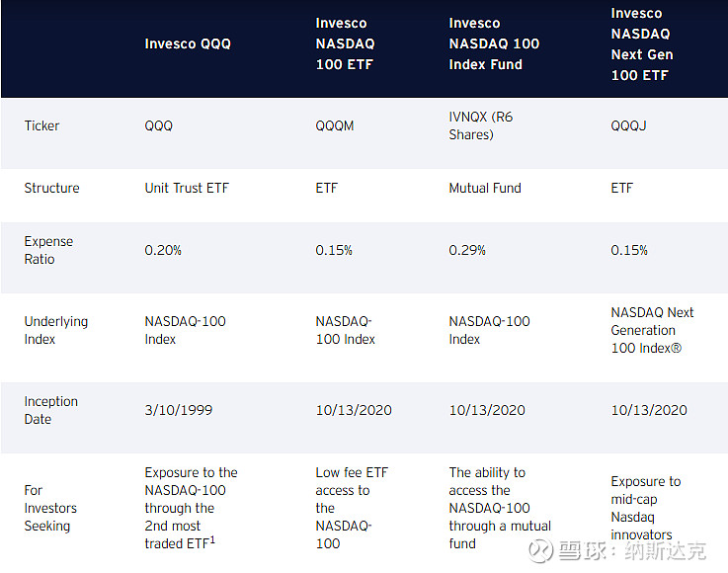Click the Ticker row label
The image size is (728, 573).
coord(41,126)
